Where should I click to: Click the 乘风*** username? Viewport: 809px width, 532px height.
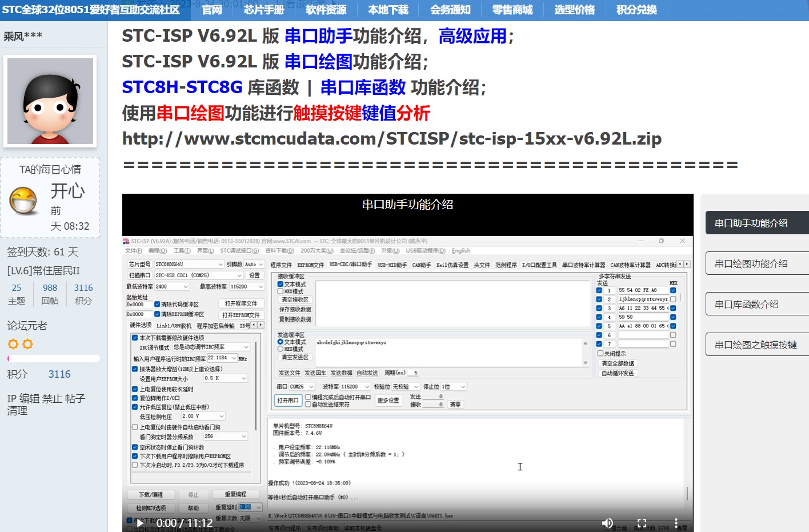pos(23,36)
